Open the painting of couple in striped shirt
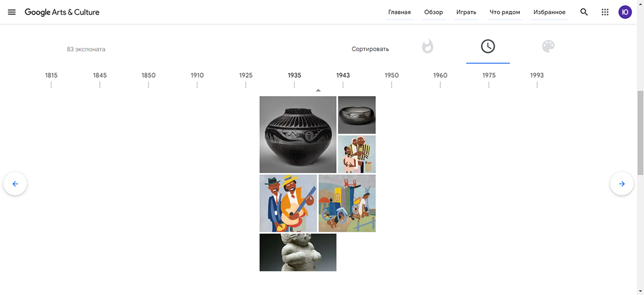 point(357,154)
